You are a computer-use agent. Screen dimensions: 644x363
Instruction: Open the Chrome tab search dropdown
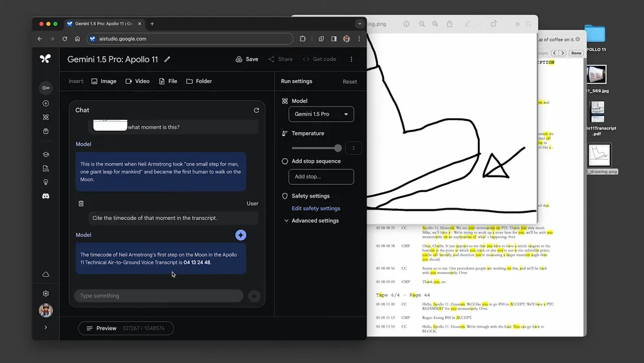360,24
